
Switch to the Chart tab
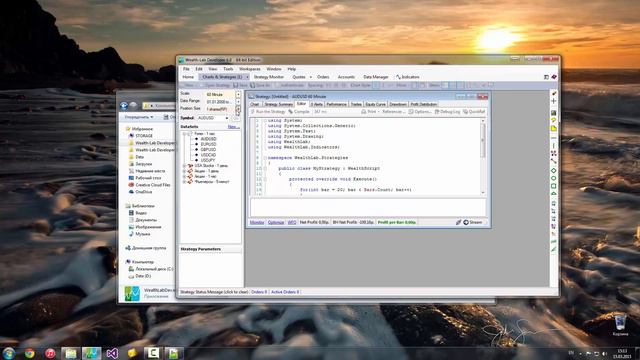(255, 104)
